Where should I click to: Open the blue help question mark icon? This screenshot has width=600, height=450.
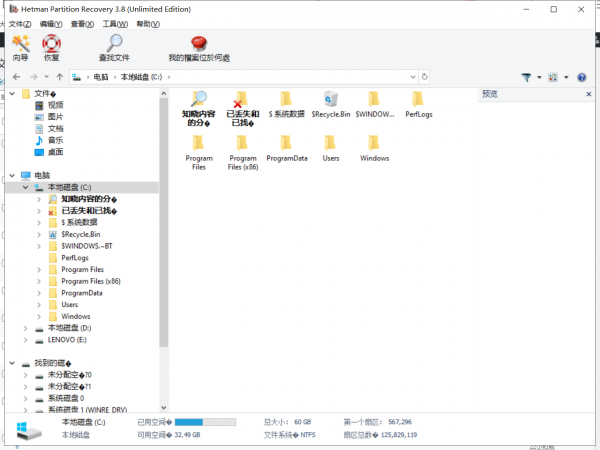pyautogui.click(x=582, y=77)
